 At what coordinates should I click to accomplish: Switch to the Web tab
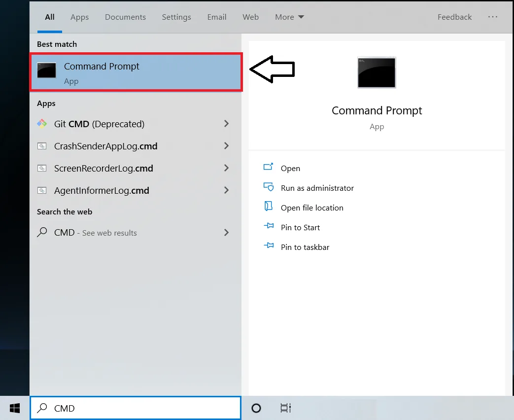(251, 17)
